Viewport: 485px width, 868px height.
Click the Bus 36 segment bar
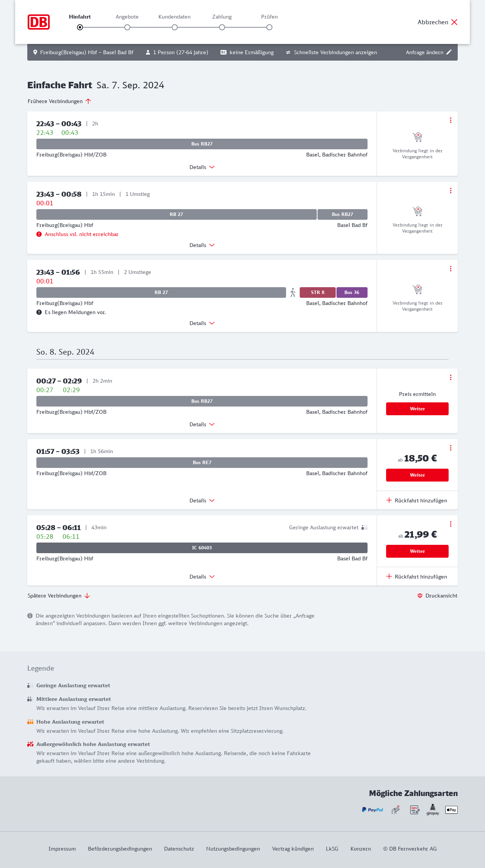point(352,292)
